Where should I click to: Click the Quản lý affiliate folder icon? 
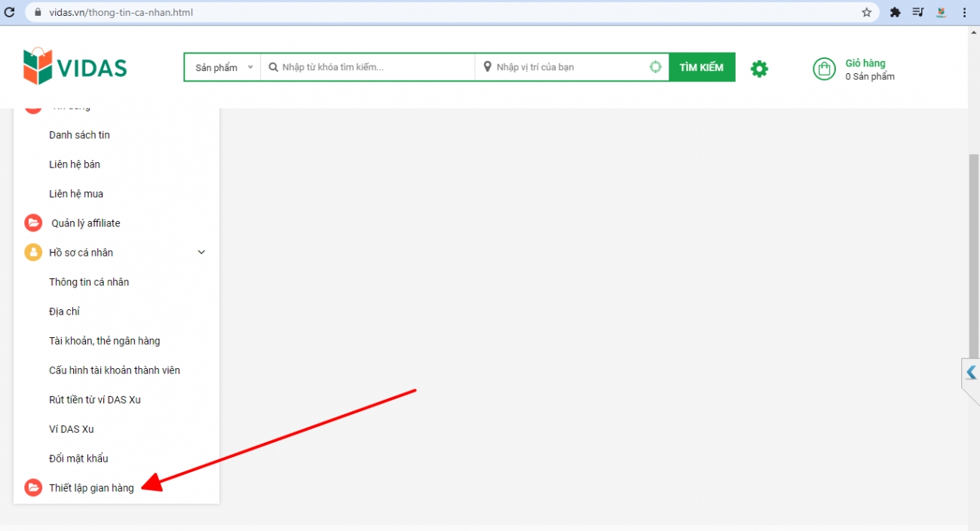(33, 223)
